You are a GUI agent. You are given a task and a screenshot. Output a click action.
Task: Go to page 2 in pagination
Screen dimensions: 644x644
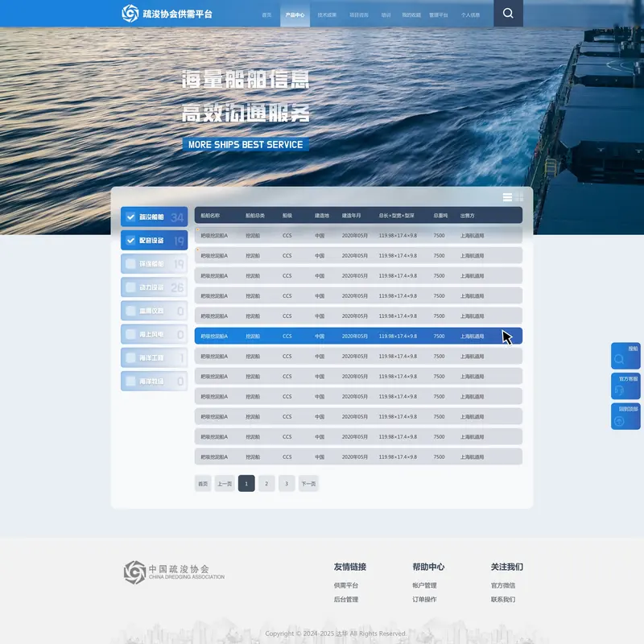266,484
